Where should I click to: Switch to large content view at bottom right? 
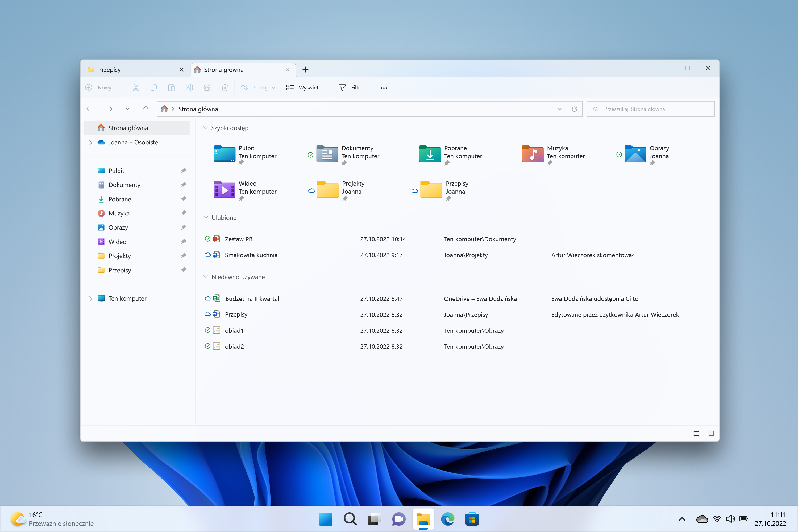pyautogui.click(x=711, y=433)
